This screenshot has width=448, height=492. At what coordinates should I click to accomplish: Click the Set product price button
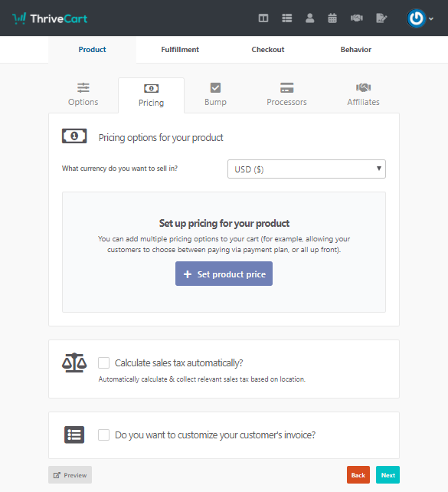pos(224,274)
